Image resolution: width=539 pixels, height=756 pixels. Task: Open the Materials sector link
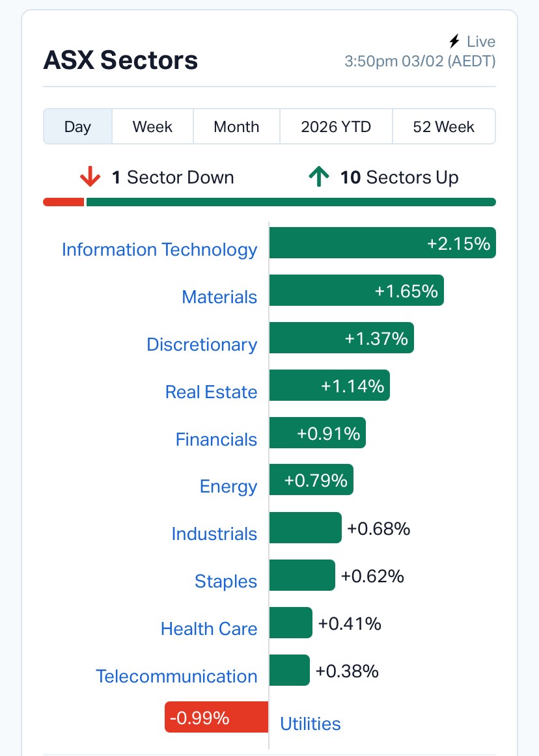tap(219, 297)
